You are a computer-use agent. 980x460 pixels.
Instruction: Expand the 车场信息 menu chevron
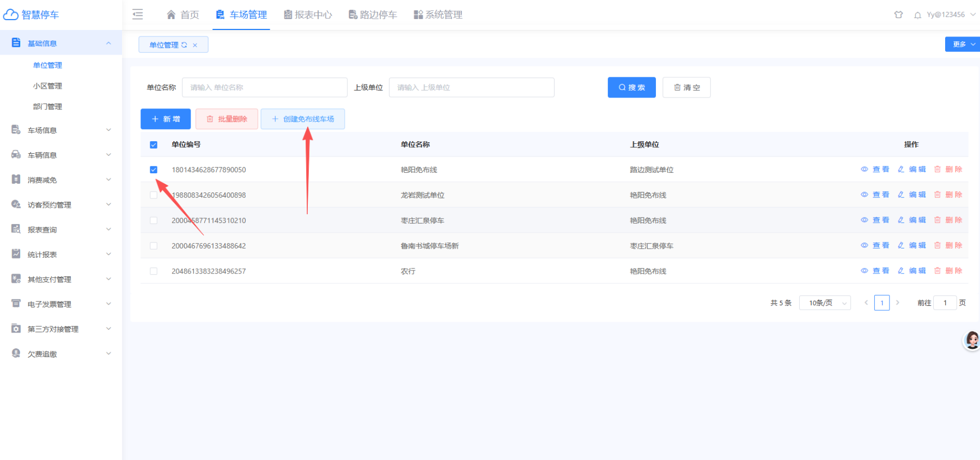[x=108, y=130]
